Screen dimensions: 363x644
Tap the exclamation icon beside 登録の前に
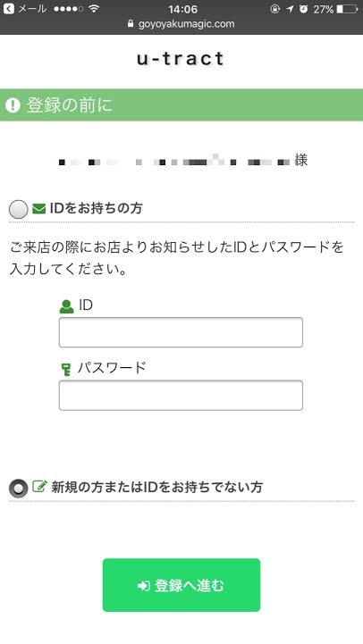click(13, 105)
